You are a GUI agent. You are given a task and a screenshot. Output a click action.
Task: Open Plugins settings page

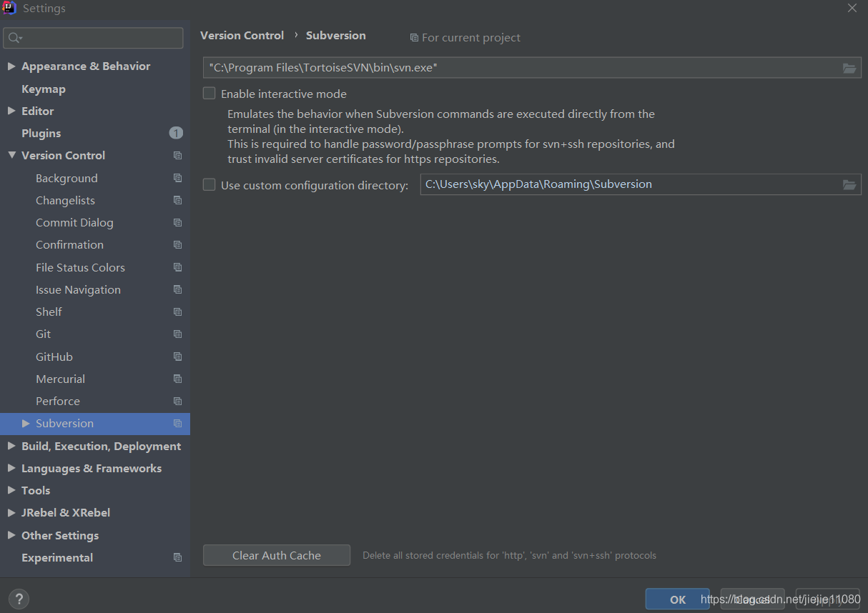[41, 133]
